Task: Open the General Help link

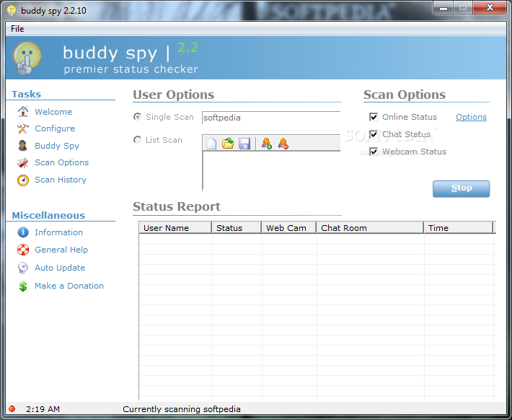Action: pyautogui.click(x=61, y=250)
